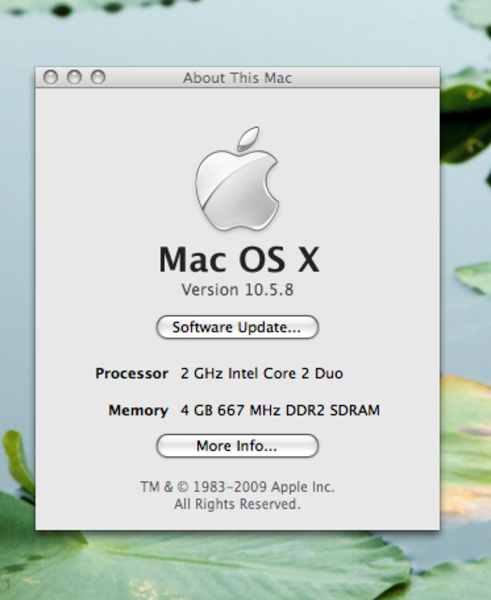Viewport: 491px width, 600px height.
Task: Open Software Update from About This Mac
Action: (237, 327)
